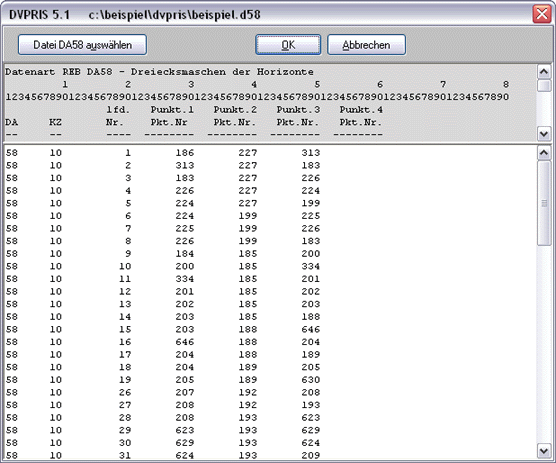The height and width of the screenshot is (463, 556).
Task: Click the 'DA' column label
Action: tap(11, 122)
